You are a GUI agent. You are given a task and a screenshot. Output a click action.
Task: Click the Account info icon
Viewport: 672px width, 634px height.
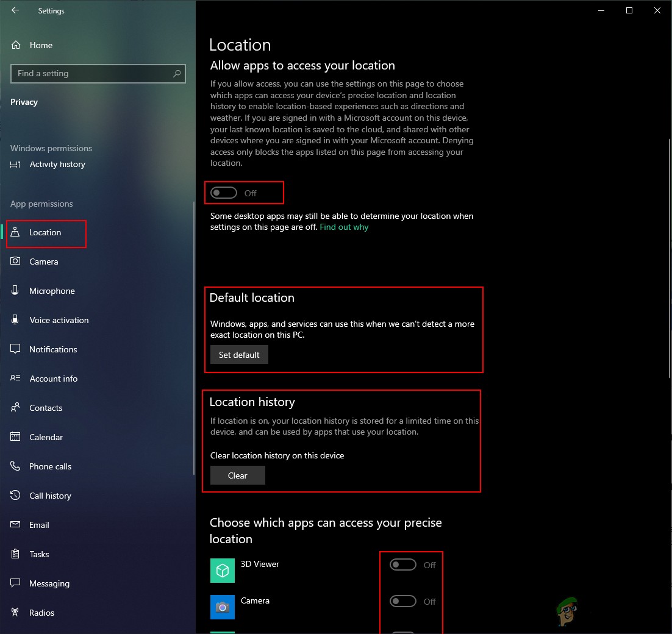tap(16, 379)
